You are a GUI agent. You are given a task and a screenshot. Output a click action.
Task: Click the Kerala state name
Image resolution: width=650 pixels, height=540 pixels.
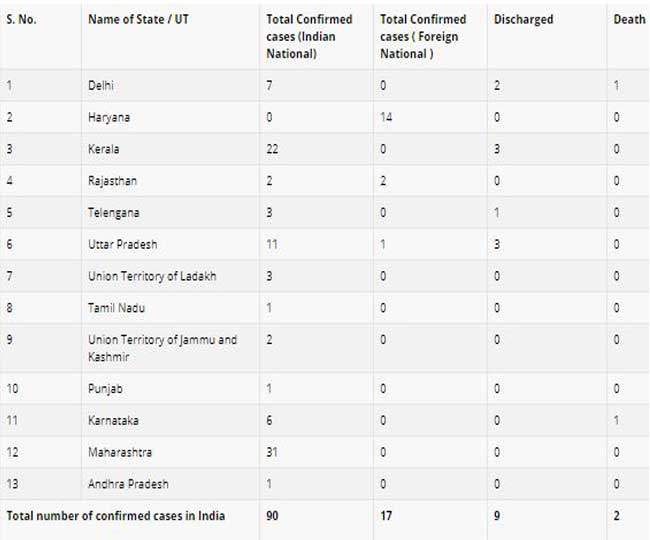click(104, 149)
